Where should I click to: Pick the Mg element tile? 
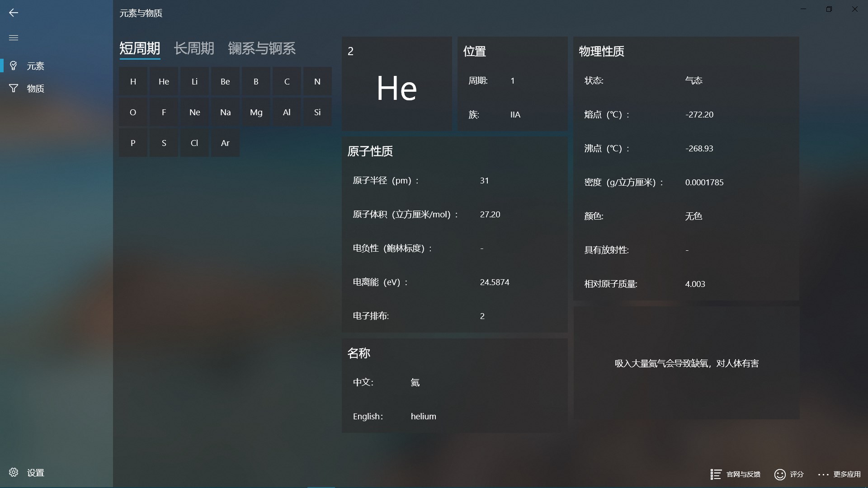(x=256, y=113)
